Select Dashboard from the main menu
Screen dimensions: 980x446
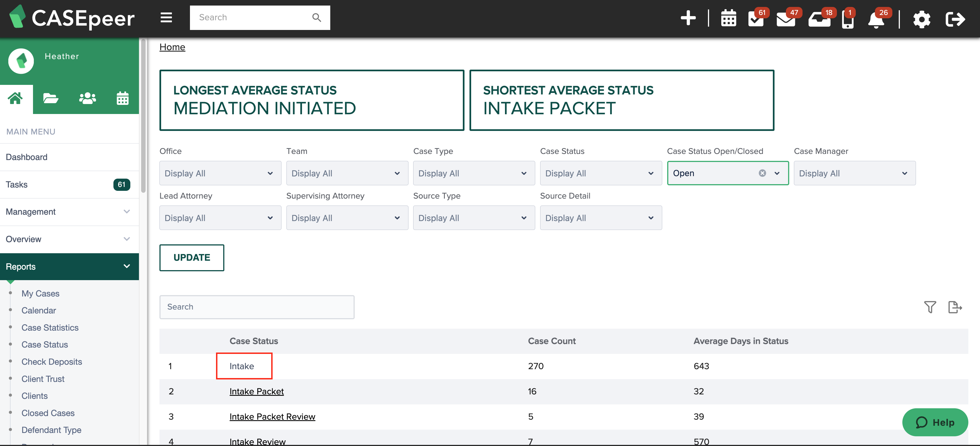pyautogui.click(x=26, y=157)
